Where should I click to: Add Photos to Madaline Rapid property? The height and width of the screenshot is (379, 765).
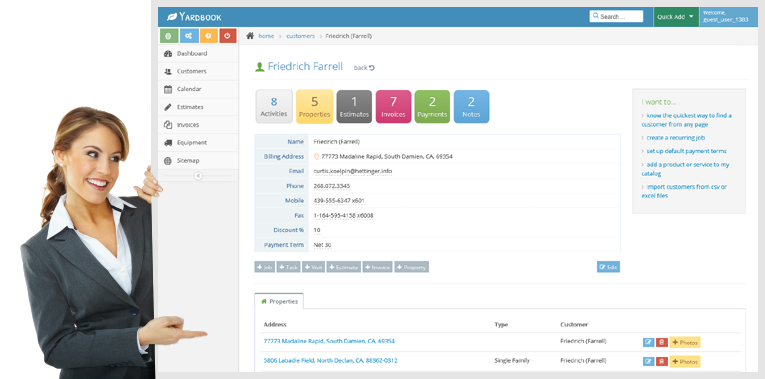pyautogui.click(x=685, y=342)
